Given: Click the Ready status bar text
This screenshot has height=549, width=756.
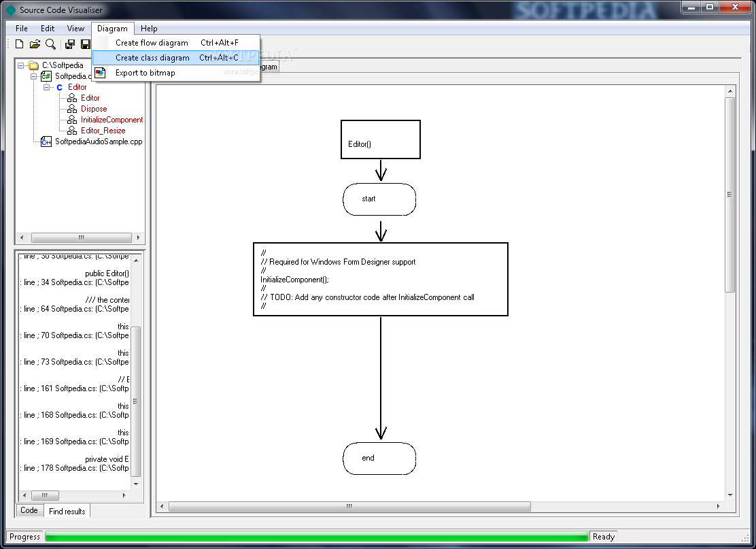Looking at the screenshot, I should pyautogui.click(x=604, y=537).
